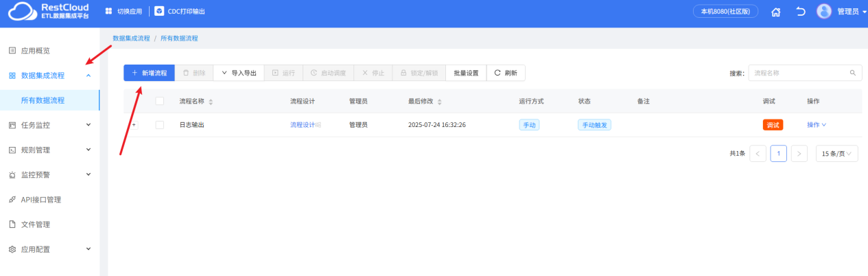This screenshot has width=868, height=276.
Task: Select 所有数据流程 in sidebar
Action: pyautogui.click(x=49, y=100)
